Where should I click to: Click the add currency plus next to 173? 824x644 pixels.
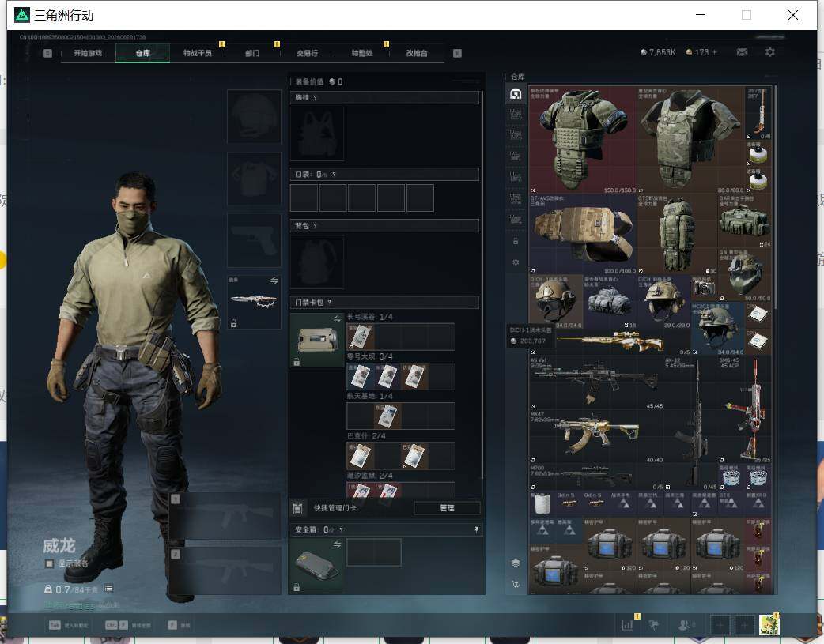714,52
